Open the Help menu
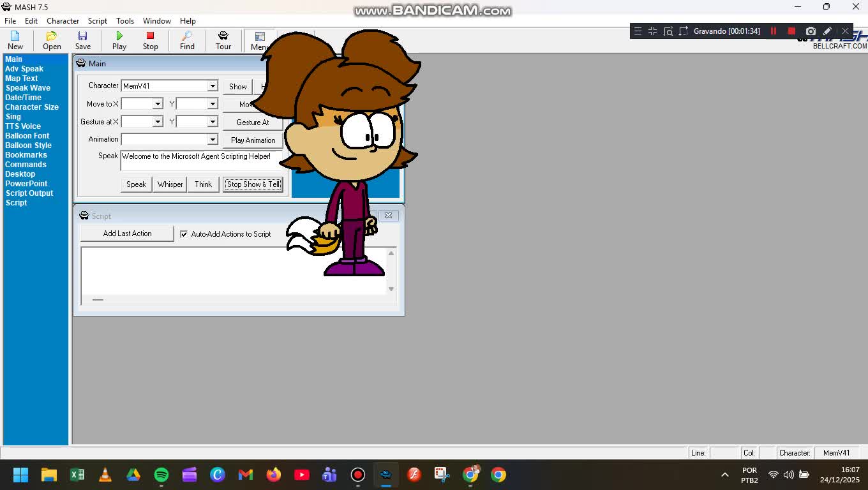The width and height of the screenshot is (868, 490). 188,20
